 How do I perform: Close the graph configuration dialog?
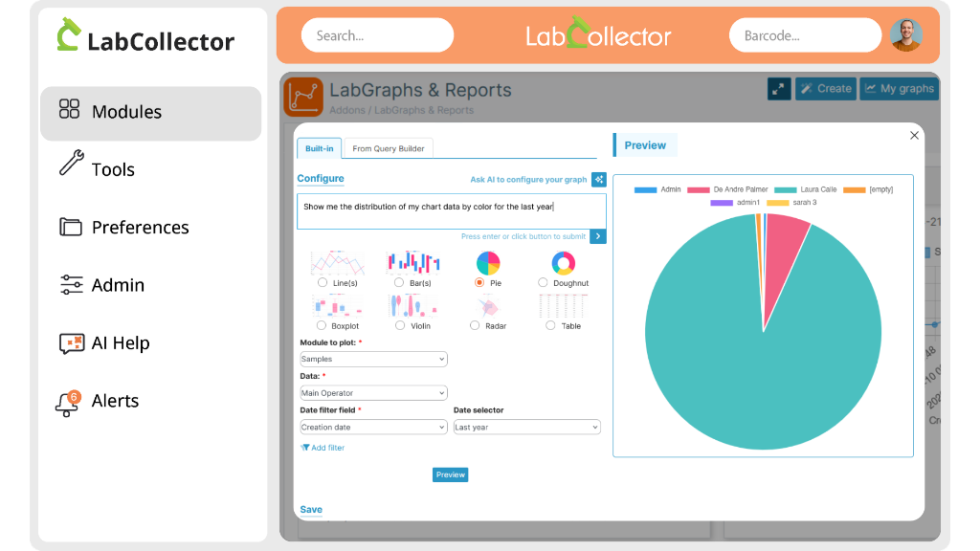click(914, 136)
